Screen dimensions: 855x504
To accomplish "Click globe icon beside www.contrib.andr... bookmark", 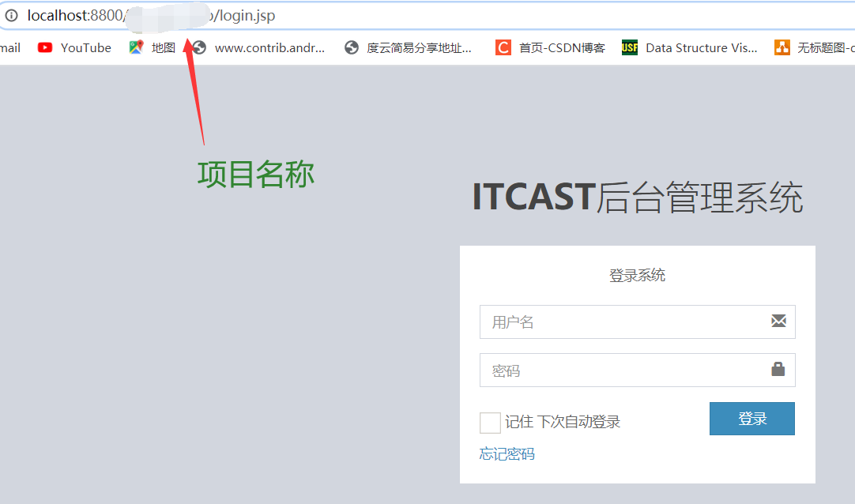I will pyautogui.click(x=200, y=48).
